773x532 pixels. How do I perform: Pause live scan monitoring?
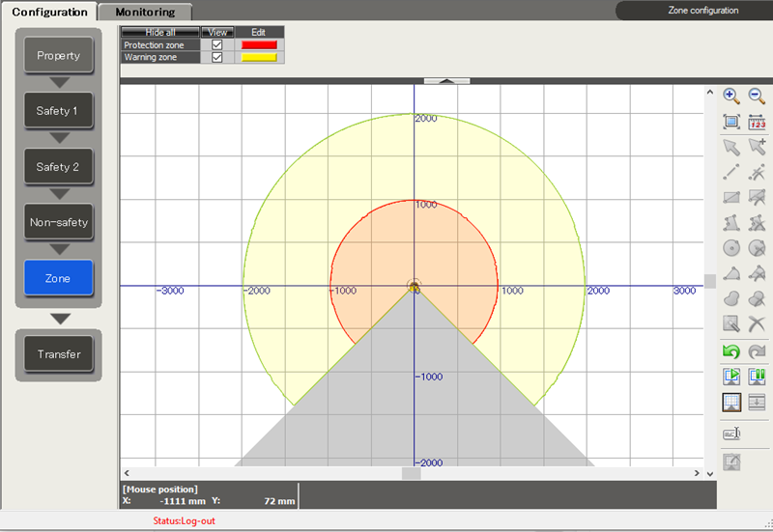pos(757,377)
